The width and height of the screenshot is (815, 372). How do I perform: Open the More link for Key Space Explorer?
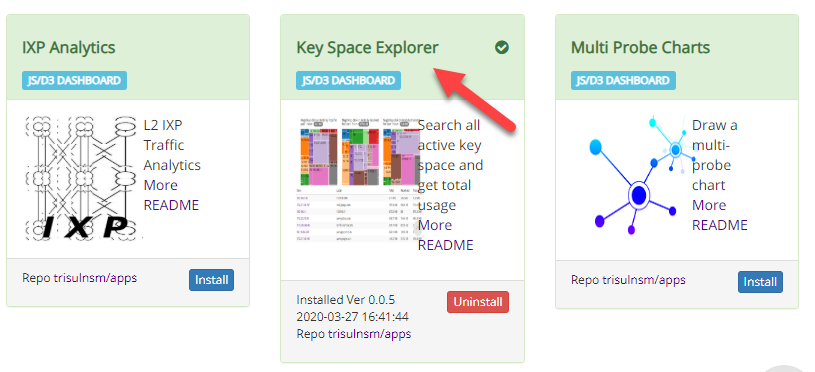[x=435, y=225]
